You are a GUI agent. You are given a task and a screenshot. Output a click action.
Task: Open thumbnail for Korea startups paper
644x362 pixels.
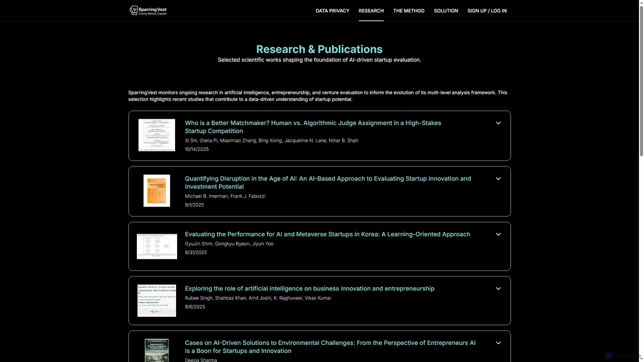pos(156,246)
